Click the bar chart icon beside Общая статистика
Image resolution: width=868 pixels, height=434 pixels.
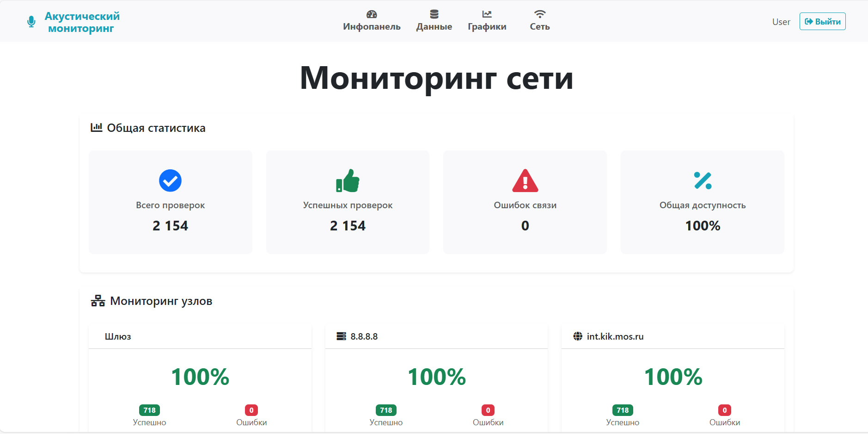pos(96,128)
